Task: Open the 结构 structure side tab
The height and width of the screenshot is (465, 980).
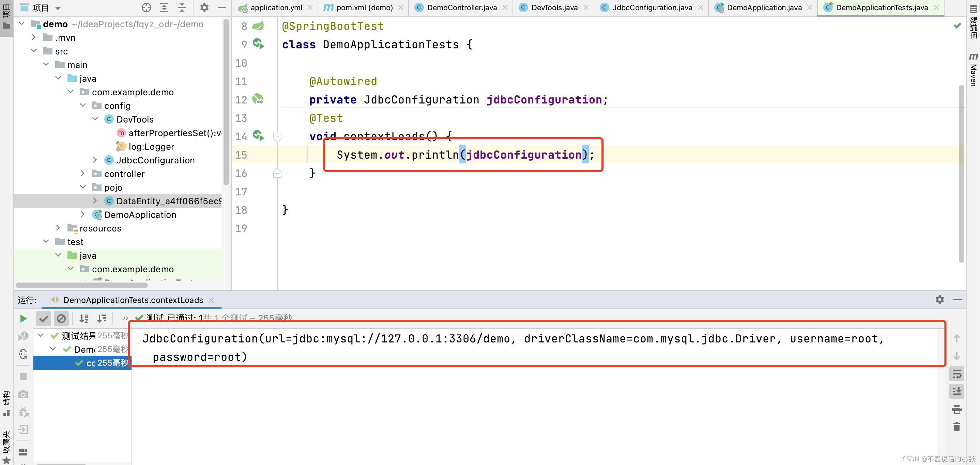Action: [6, 403]
